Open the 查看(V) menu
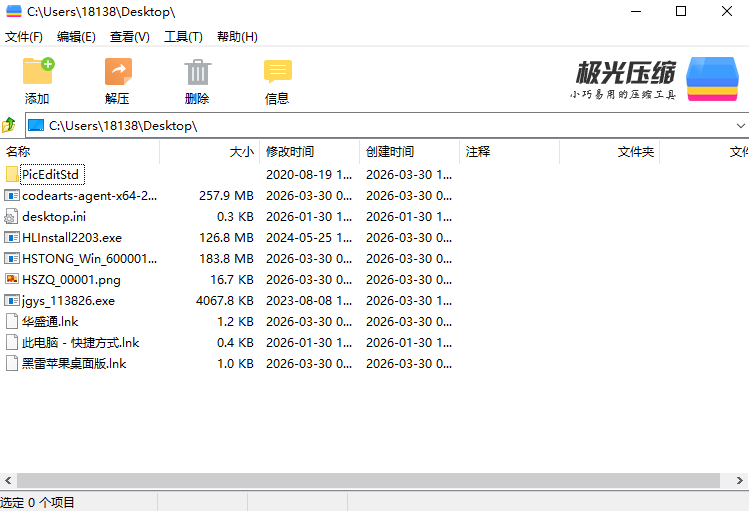The image size is (749, 511). coord(129,37)
